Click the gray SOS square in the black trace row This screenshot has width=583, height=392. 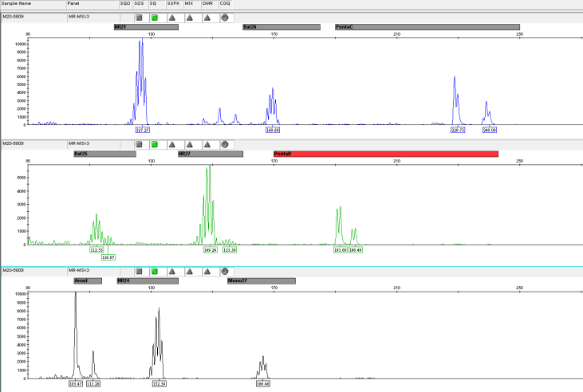tap(138, 271)
